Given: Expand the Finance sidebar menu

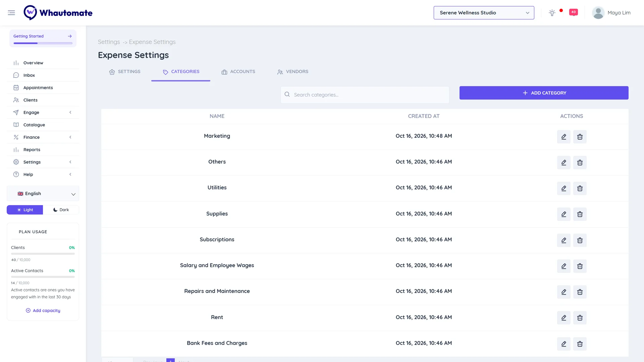Looking at the screenshot, I should pyautogui.click(x=43, y=137).
